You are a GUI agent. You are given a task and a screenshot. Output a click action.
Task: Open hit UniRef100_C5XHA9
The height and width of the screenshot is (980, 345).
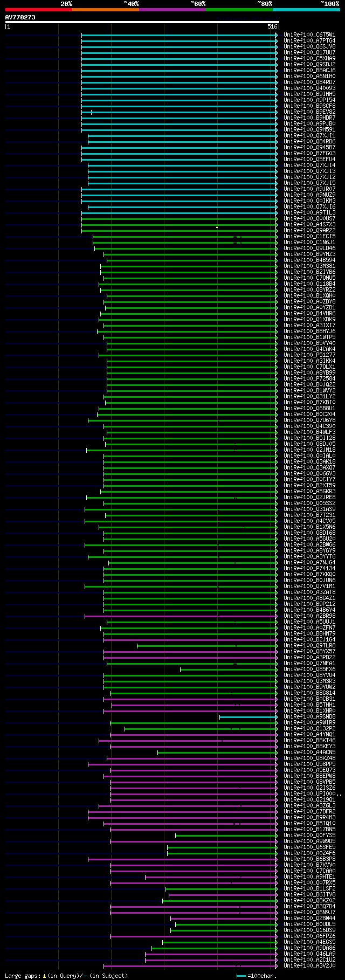[309, 59]
